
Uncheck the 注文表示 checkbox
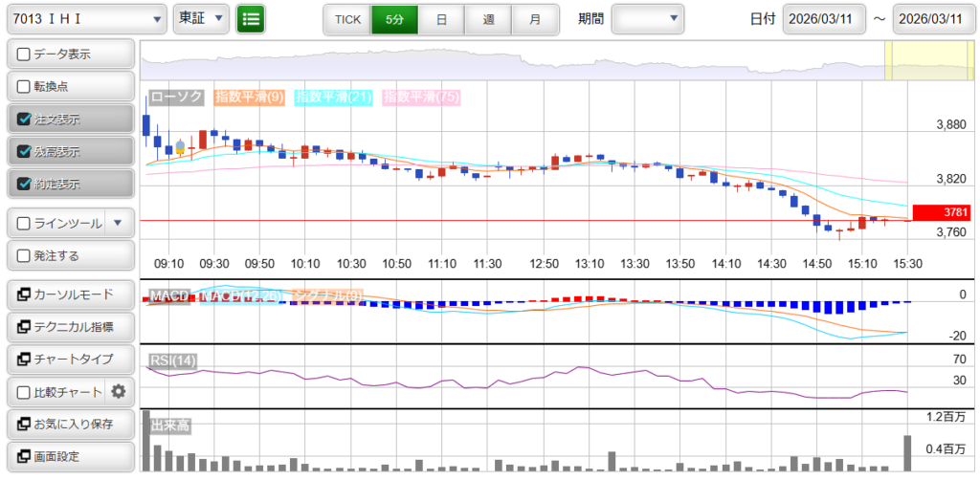click(25, 120)
